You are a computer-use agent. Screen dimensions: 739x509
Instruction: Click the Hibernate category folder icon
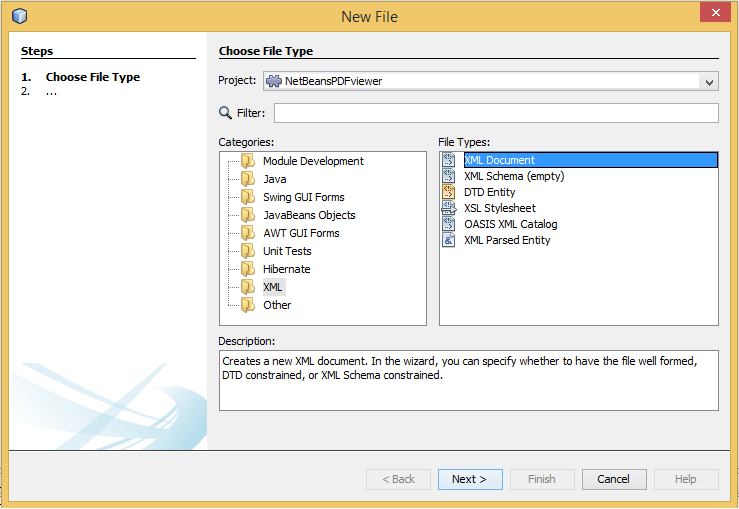point(248,269)
